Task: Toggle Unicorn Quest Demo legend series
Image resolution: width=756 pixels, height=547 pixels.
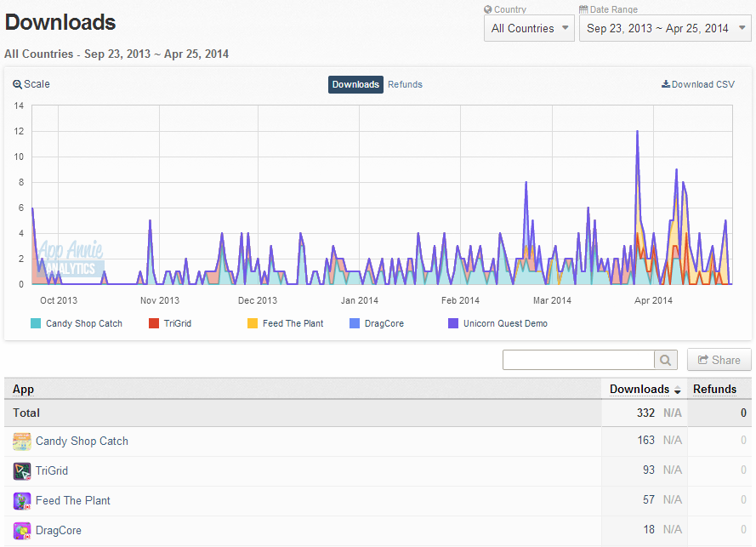Action: point(498,323)
